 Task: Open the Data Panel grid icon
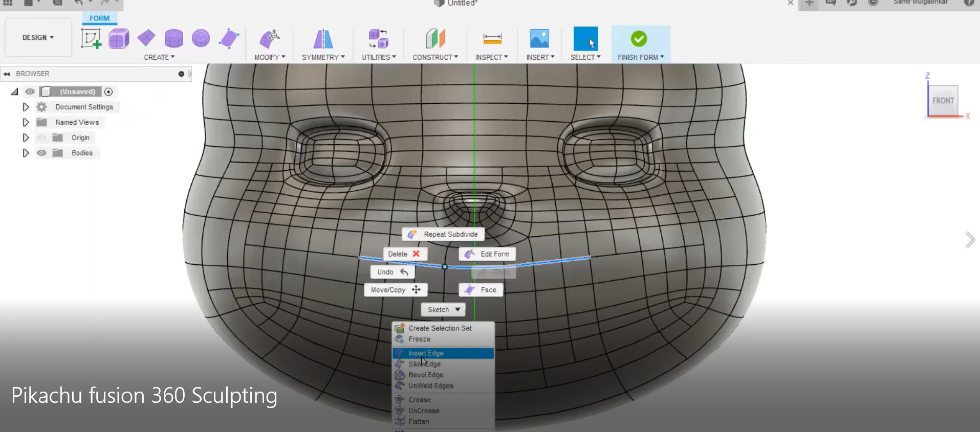[x=8, y=3]
